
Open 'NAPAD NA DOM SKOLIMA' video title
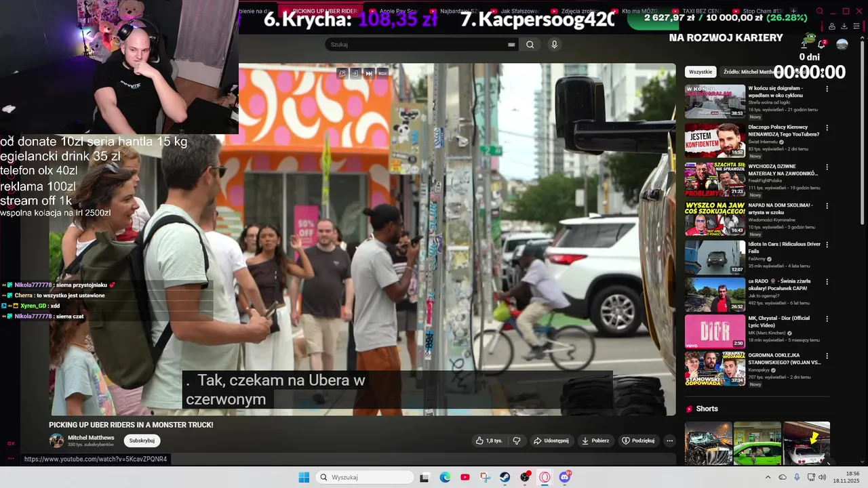(x=780, y=208)
